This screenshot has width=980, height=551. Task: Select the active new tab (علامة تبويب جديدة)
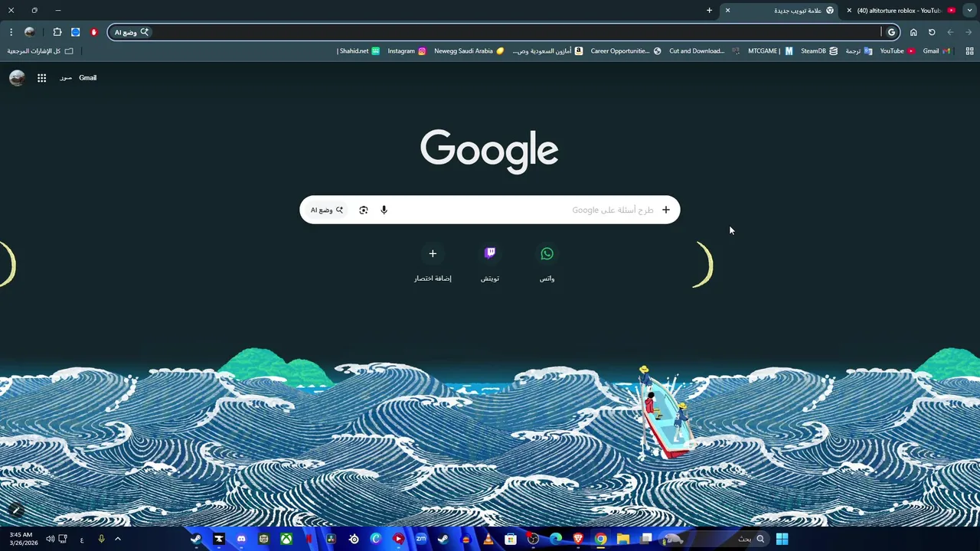coord(781,11)
